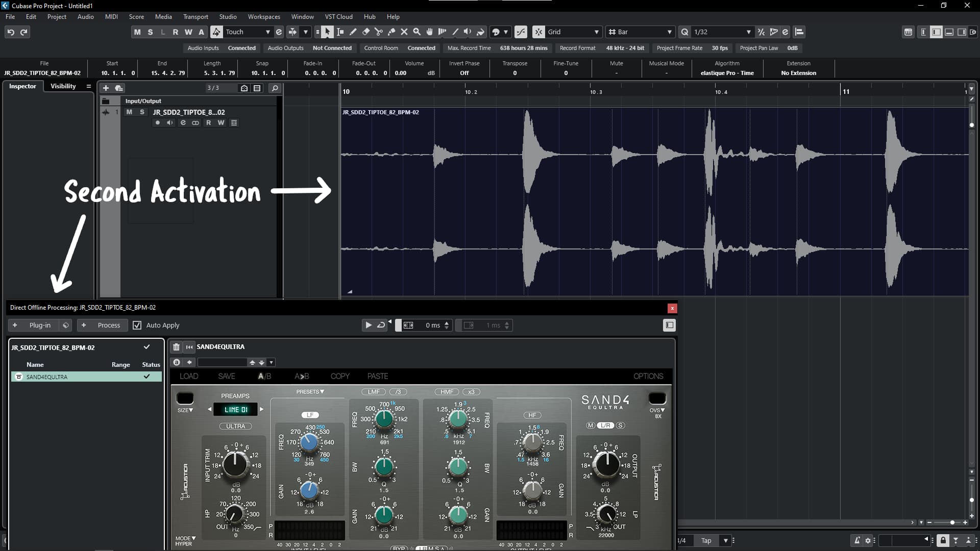Select the Glue tool
This screenshot has width=980, height=551.
click(391, 32)
